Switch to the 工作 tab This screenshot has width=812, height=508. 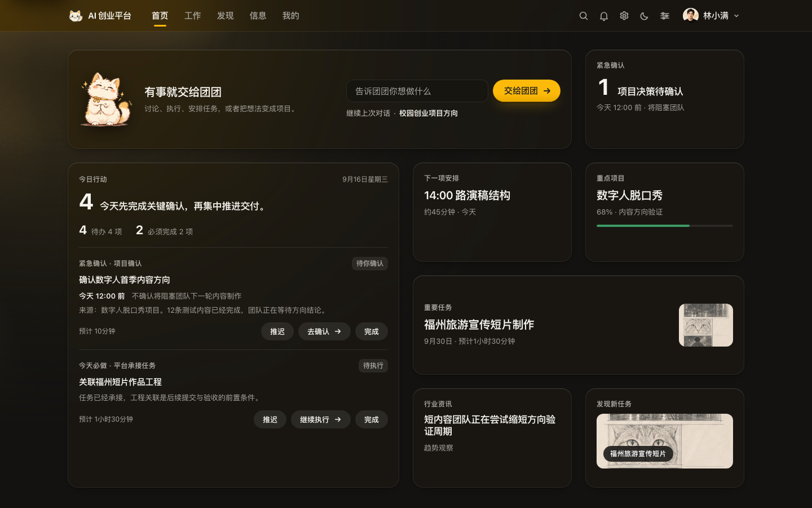(x=193, y=16)
